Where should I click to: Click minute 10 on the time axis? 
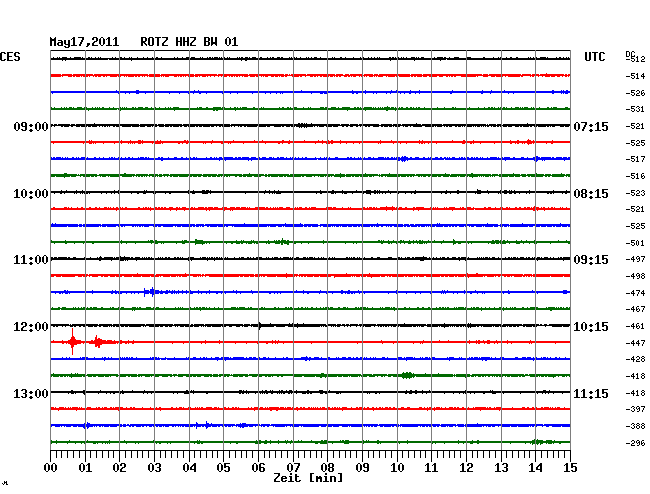tap(397, 467)
